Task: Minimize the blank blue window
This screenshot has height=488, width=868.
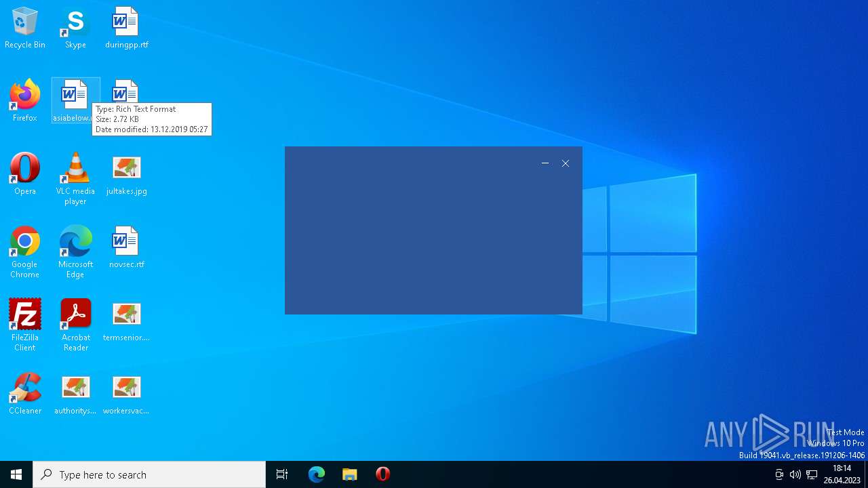Action: click(545, 163)
